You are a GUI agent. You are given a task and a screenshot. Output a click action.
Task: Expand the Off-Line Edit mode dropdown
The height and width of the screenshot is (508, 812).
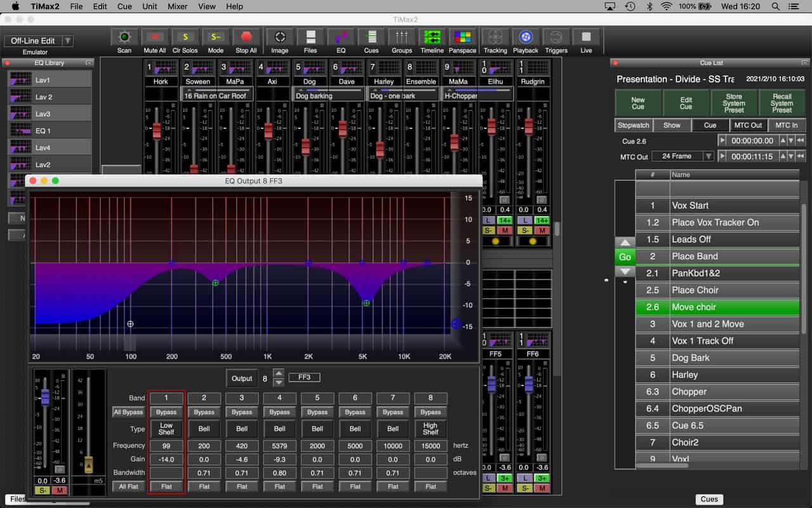click(x=67, y=41)
